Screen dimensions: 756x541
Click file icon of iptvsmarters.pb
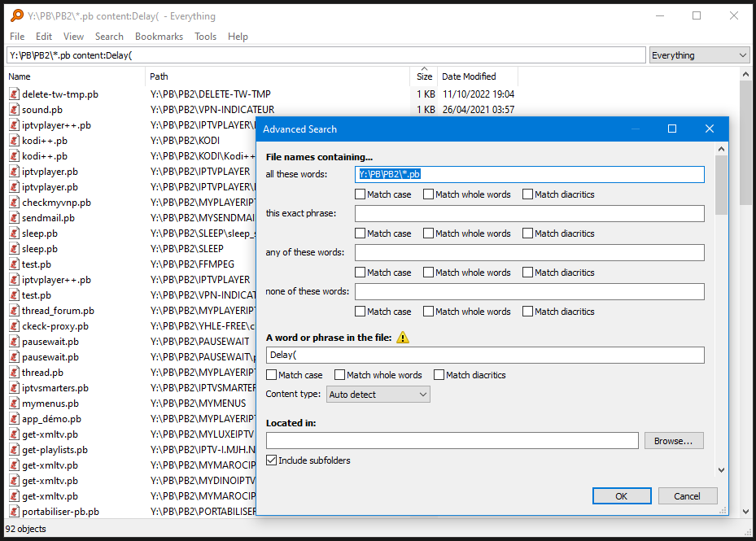click(15, 388)
